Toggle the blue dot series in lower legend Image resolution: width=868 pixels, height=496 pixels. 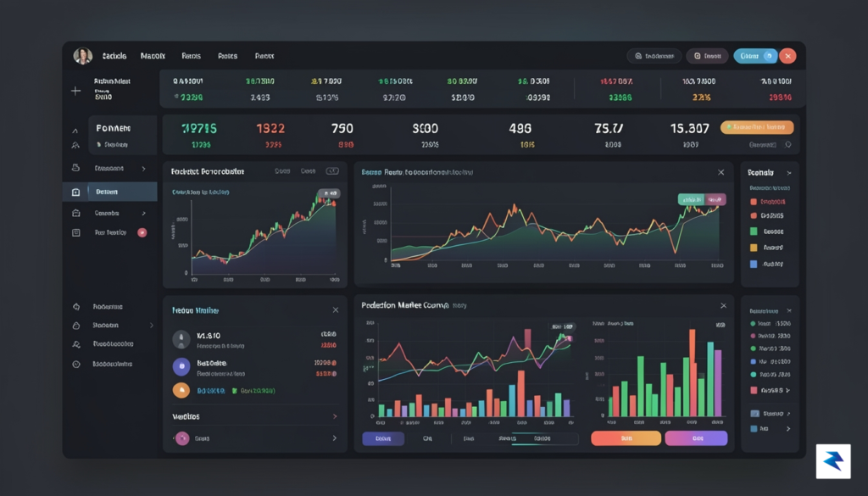tap(753, 361)
